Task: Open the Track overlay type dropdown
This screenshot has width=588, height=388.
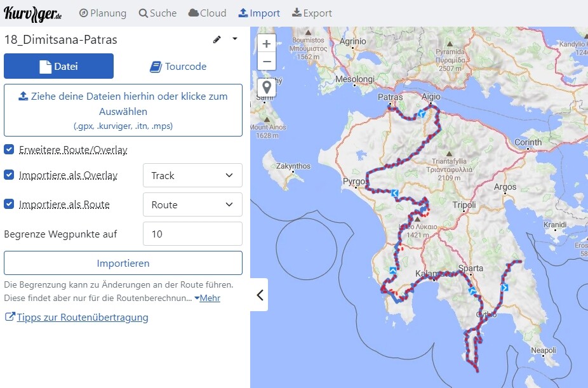Action: coord(192,175)
